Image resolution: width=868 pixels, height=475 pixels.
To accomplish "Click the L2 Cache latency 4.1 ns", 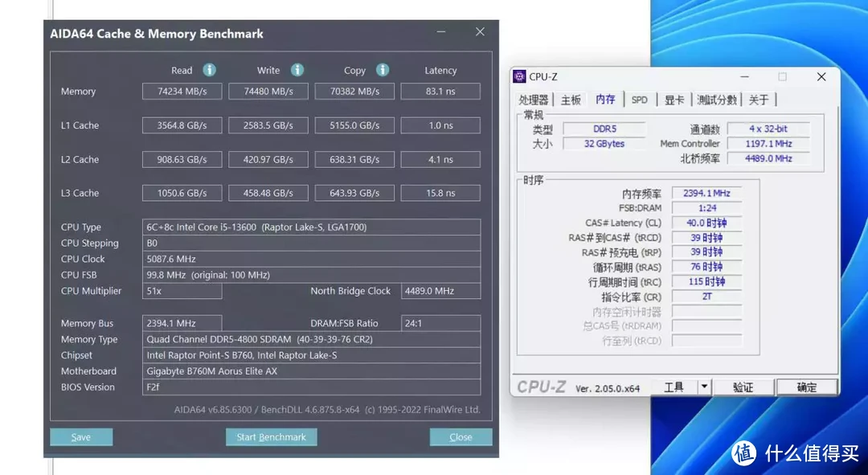I will tap(440, 159).
